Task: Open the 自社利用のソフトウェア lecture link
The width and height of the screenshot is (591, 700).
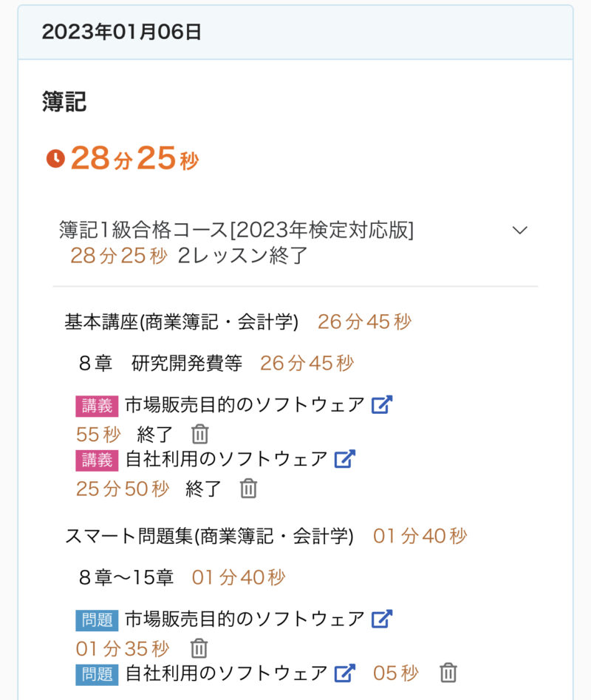Action: click(226, 459)
